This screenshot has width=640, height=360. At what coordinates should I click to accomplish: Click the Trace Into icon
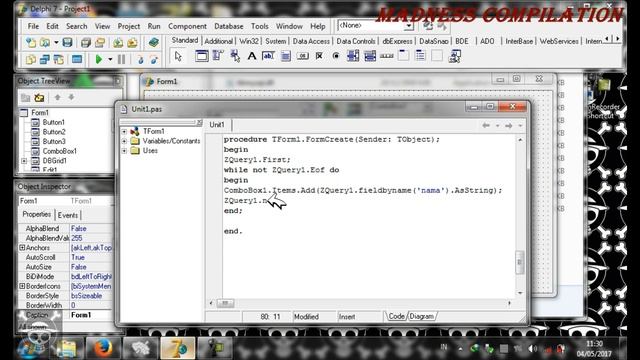pyautogui.click(x=140, y=60)
